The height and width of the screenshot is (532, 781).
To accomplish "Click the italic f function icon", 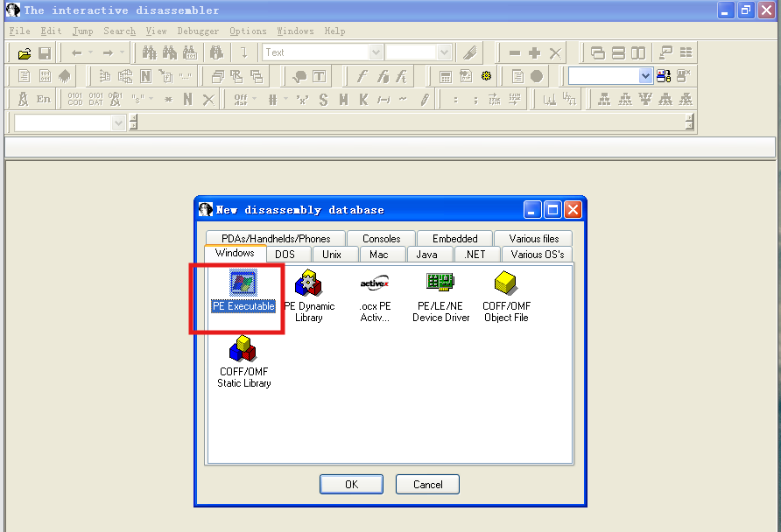I will 362,76.
